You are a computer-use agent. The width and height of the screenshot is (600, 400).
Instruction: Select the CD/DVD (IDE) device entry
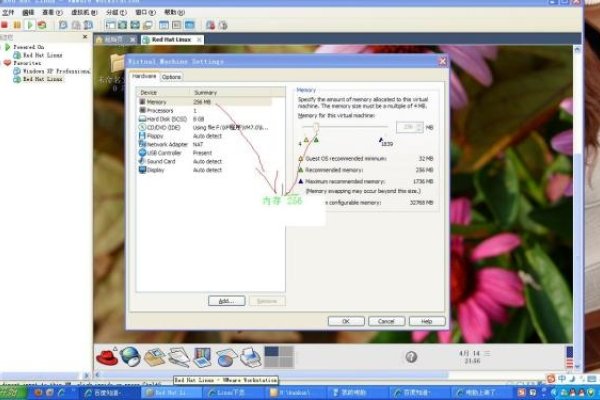click(163, 127)
